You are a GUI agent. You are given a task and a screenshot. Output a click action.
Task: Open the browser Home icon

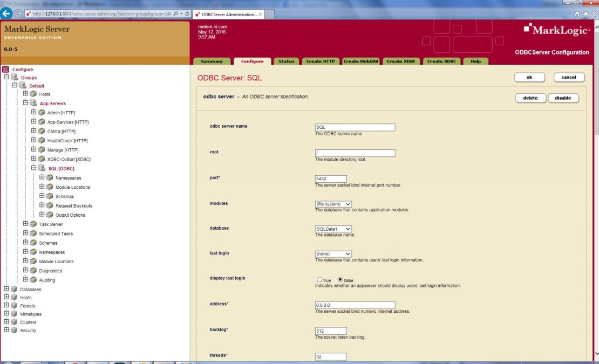[x=577, y=13]
